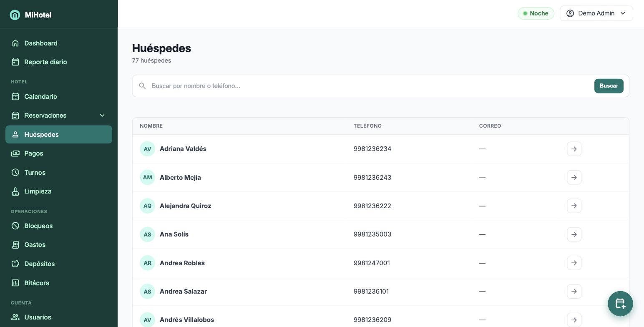Click the Noche shift status badge
644x327 pixels.
[x=536, y=13]
